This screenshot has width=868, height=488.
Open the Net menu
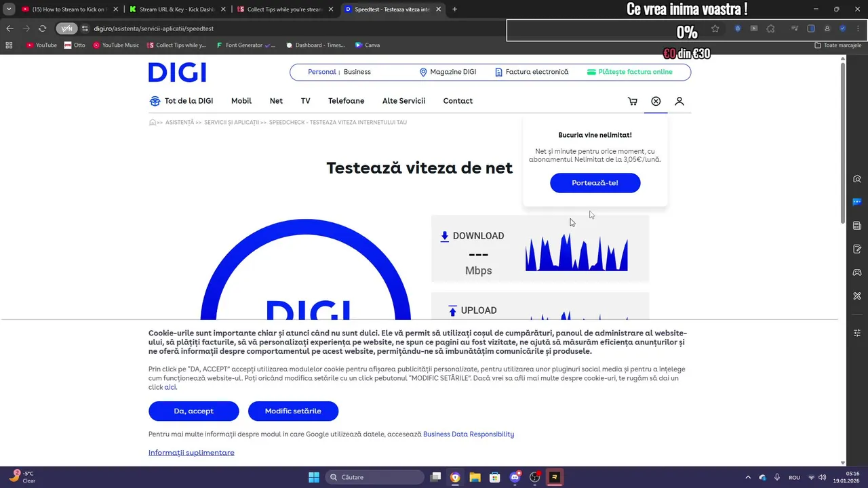point(276,101)
